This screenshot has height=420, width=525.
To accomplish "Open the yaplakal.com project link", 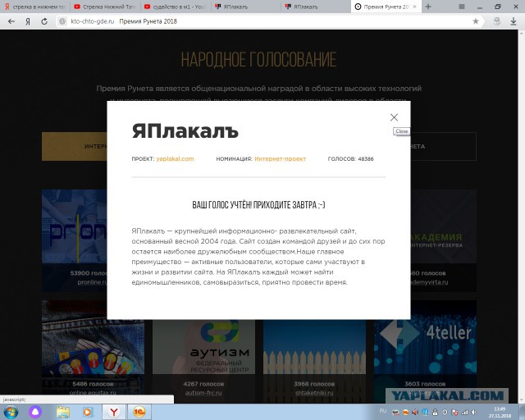I will tap(175, 159).
